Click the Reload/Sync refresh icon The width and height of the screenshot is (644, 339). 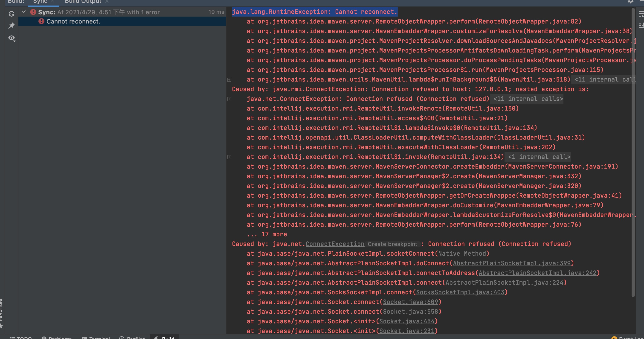coord(12,14)
